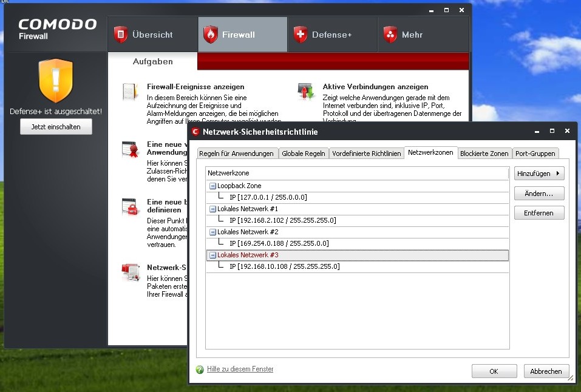Viewport: 581px width, 392px height.
Task: Select the Loopback Zone row
Action: (357, 186)
